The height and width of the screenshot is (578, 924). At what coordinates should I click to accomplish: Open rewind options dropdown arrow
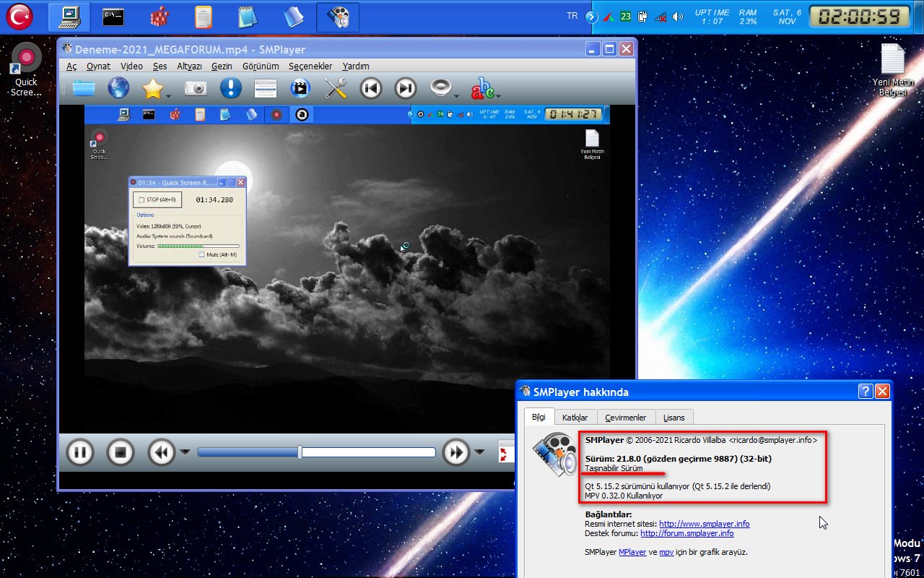(x=184, y=453)
